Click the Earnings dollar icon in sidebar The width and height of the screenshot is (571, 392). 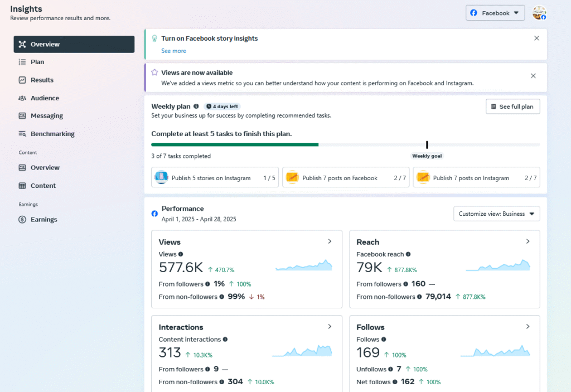point(22,220)
